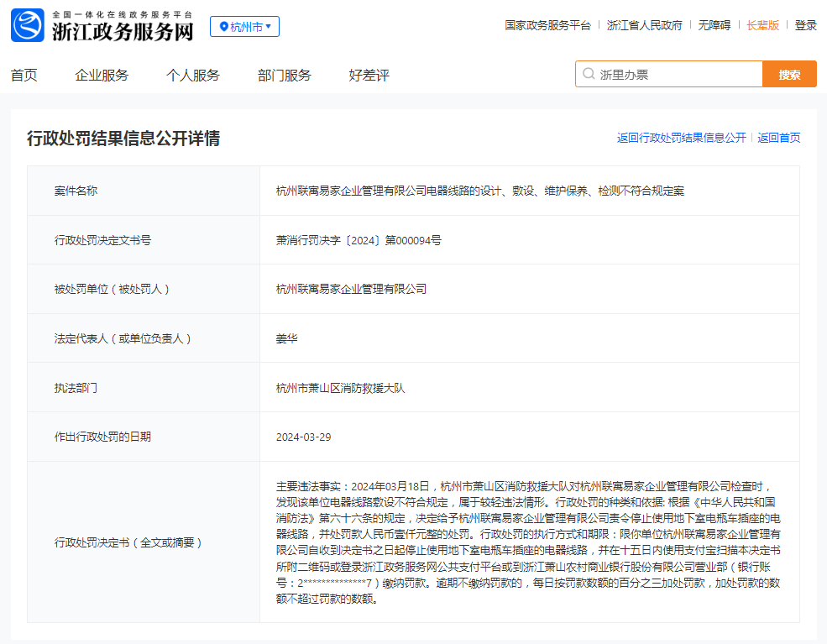Click the search magnifier icon
Image resolution: width=827 pixels, height=644 pixels.
[x=589, y=74]
